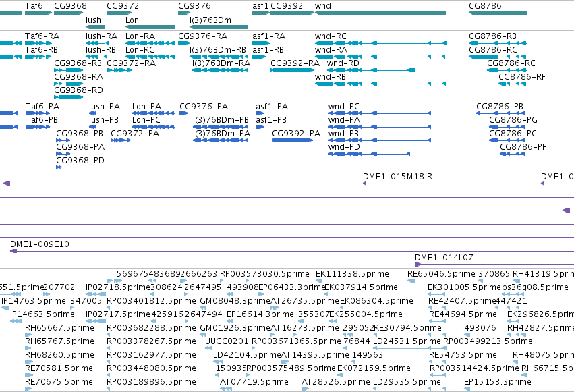Select the CG9368 gene label
The height and width of the screenshot is (392, 574).
(x=70, y=6)
